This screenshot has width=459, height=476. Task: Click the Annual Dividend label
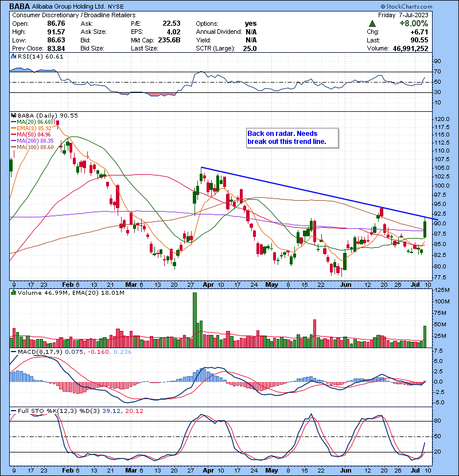point(219,32)
